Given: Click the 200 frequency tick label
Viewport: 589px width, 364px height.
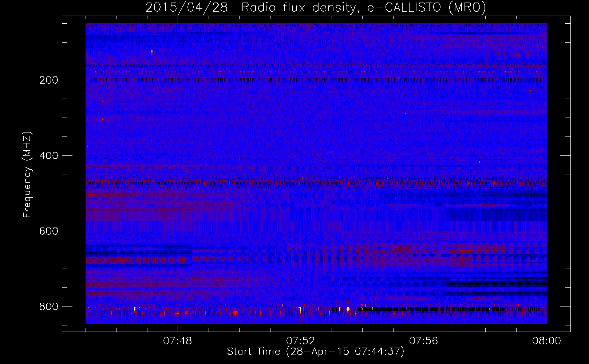Looking at the screenshot, I should tap(48, 80).
